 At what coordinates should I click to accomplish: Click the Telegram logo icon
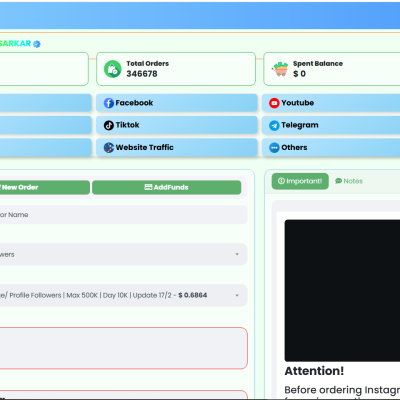click(274, 126)
